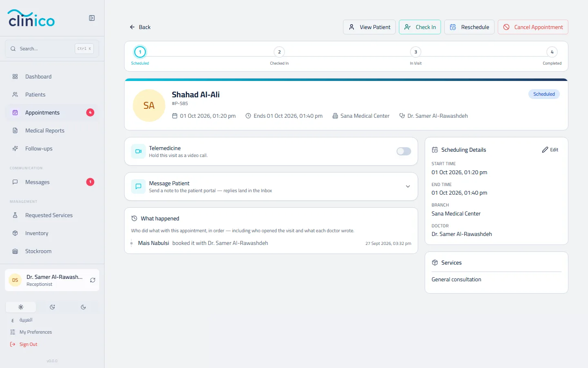Click the clinico logo
This screenshot has width=588, height=368.
click(x=31, y=18)
